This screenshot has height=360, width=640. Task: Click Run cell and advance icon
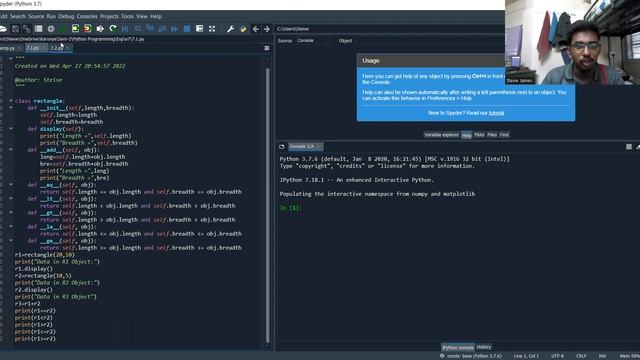point(88,29)
